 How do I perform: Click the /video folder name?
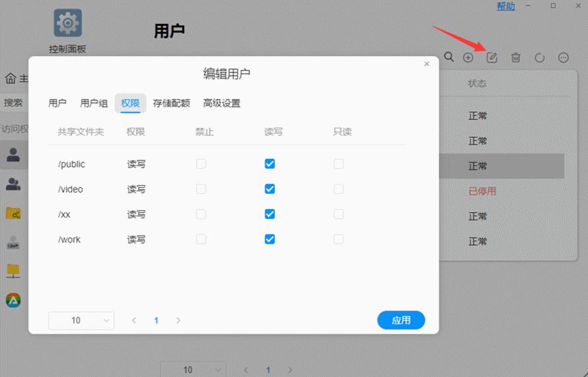point(71,189)
